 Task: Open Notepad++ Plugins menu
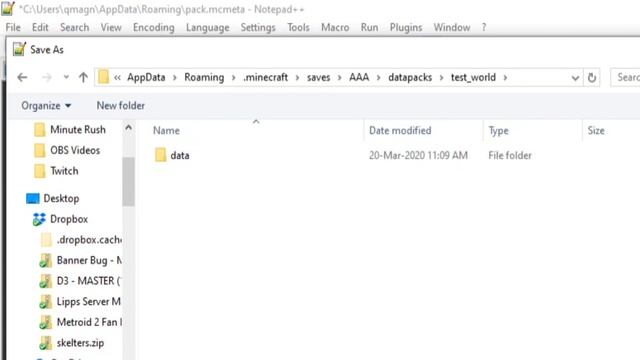[x=406, y=27]
